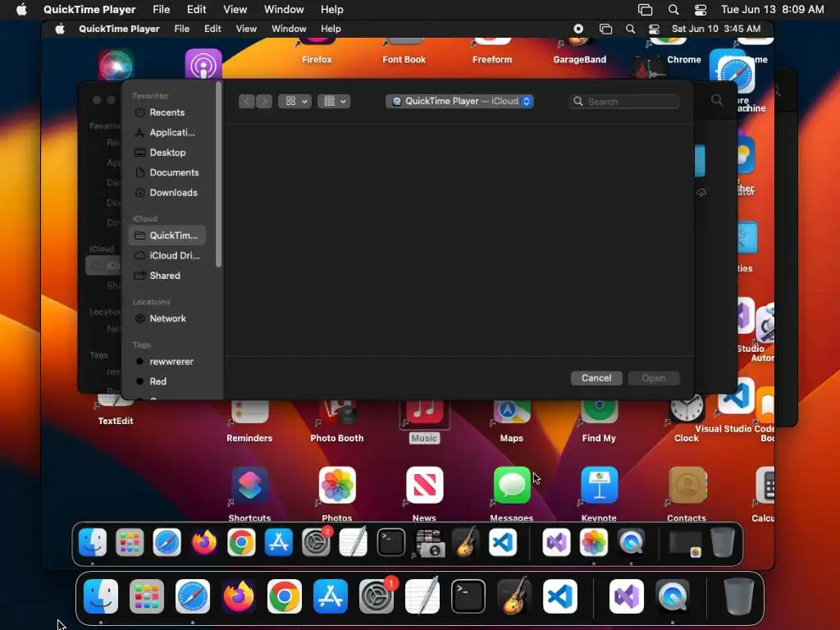The height and width of the screenshot is (630, 840).
Task: Open File menu in the Sat Jun 10 menu bar
Action: pyautogui.click(x=181, y=29)
